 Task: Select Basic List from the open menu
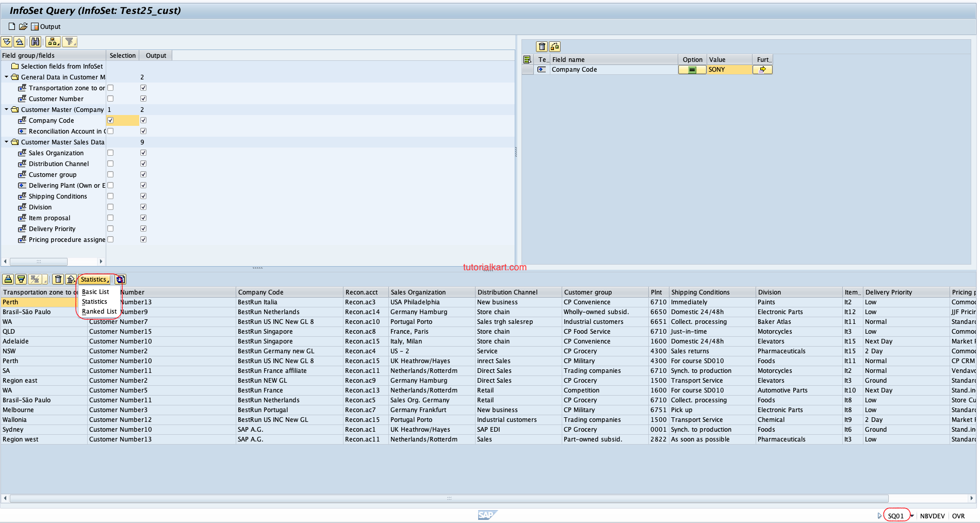pos(95,291)
